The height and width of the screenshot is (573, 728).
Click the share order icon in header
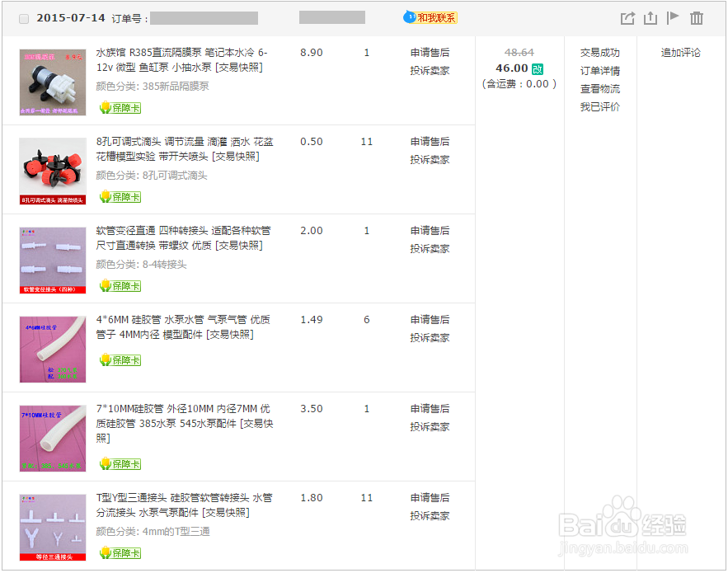627,18
